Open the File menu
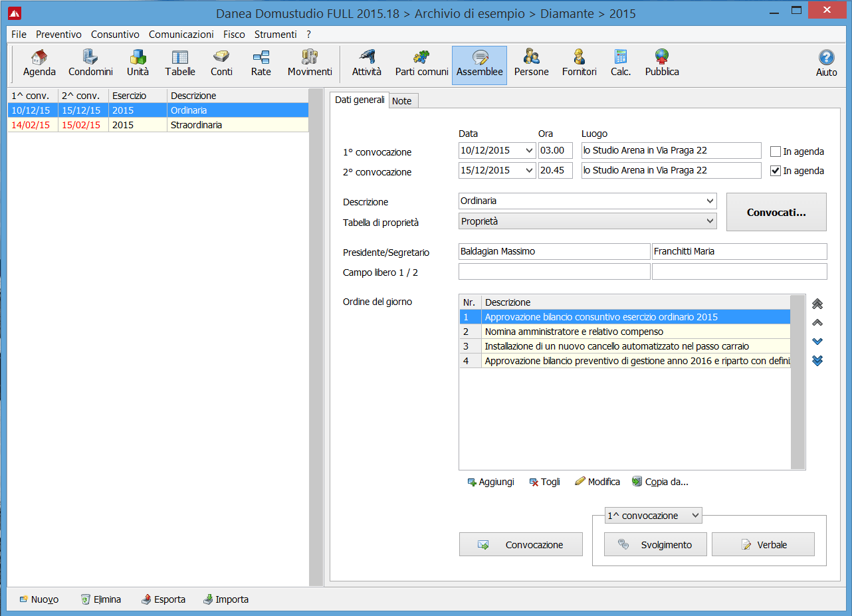Screen dimensions: 852x616 [x=19, y=34]
